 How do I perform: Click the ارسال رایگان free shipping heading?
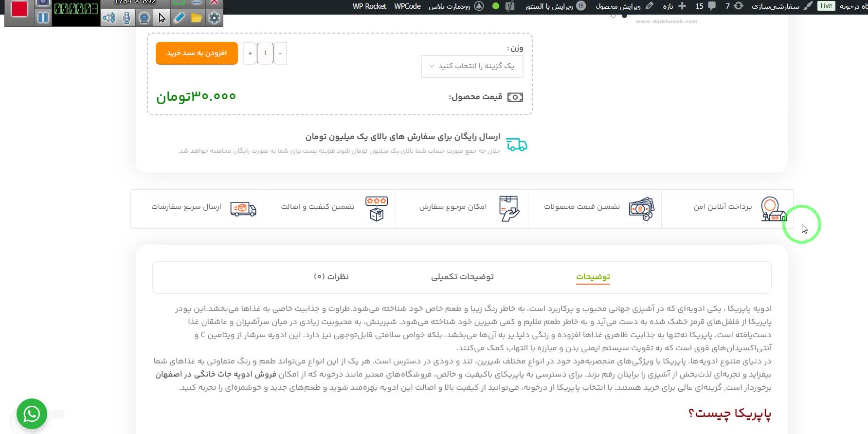(x=403, y=137)
